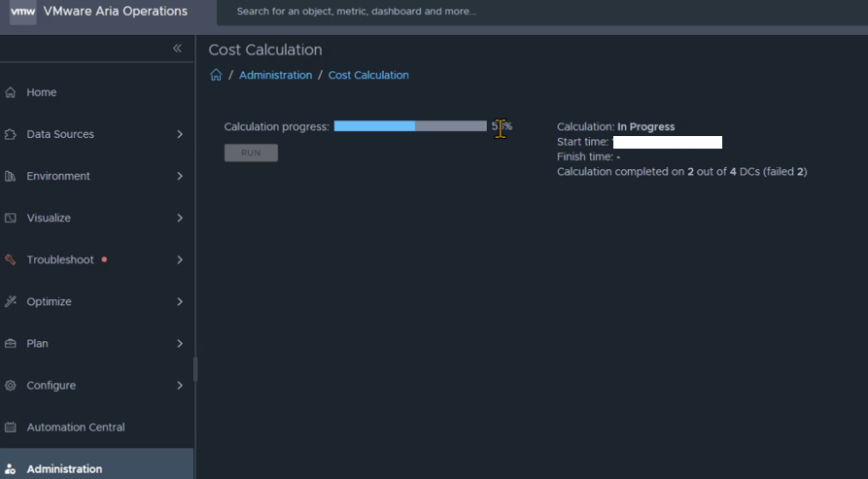868x479 pixels.
Task: Expand the Configure menu chevron
Action: click(180, 385)
